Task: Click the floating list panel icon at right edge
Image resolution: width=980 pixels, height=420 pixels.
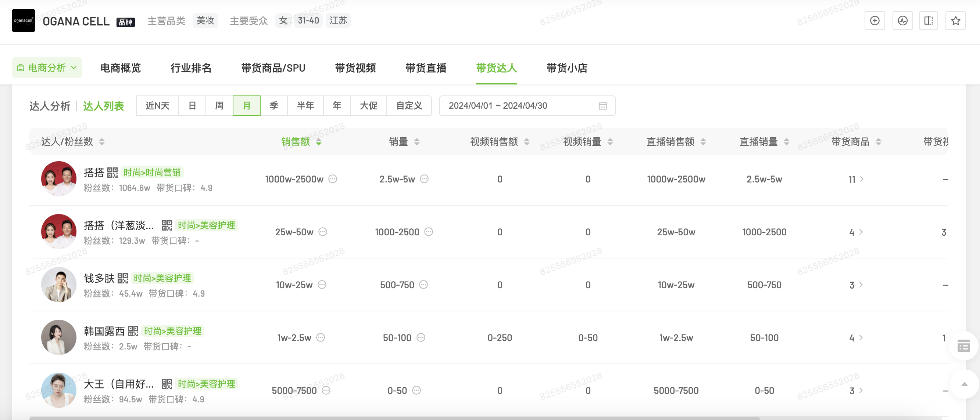Action: [963, 346]
